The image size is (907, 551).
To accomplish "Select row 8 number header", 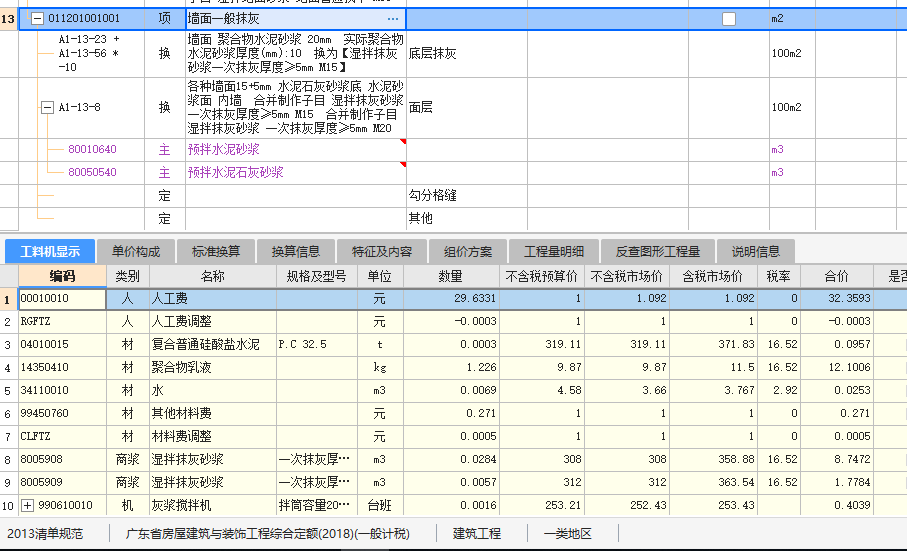I will coord(8,460).
